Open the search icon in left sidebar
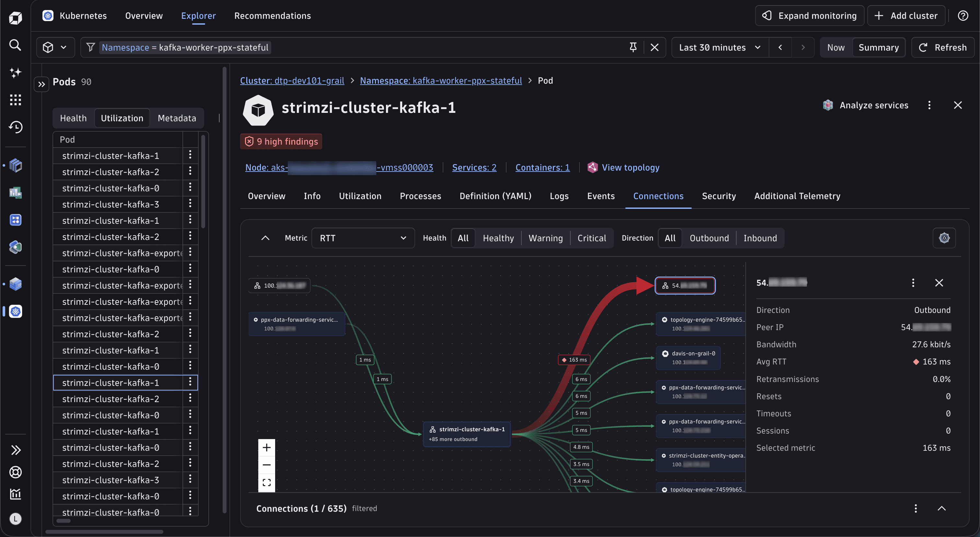The image size is (980, 537). [x=15, y=45]
